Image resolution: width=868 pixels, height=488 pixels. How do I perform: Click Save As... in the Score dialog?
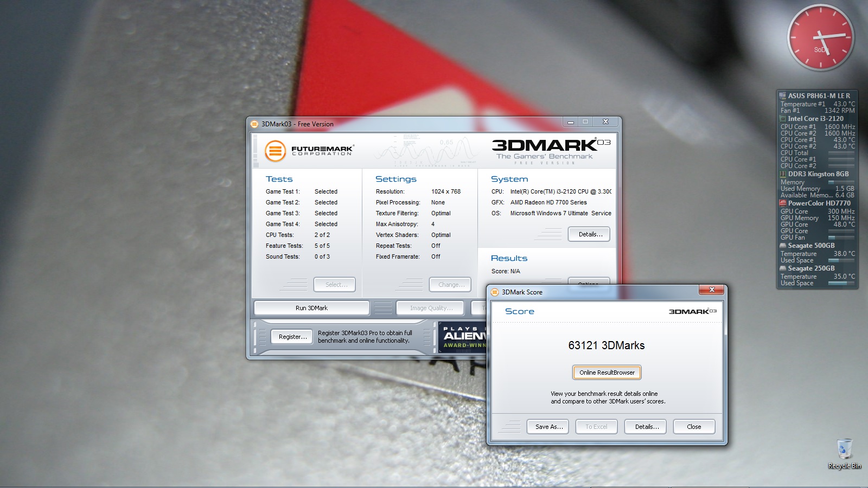(x=548, y=427)
